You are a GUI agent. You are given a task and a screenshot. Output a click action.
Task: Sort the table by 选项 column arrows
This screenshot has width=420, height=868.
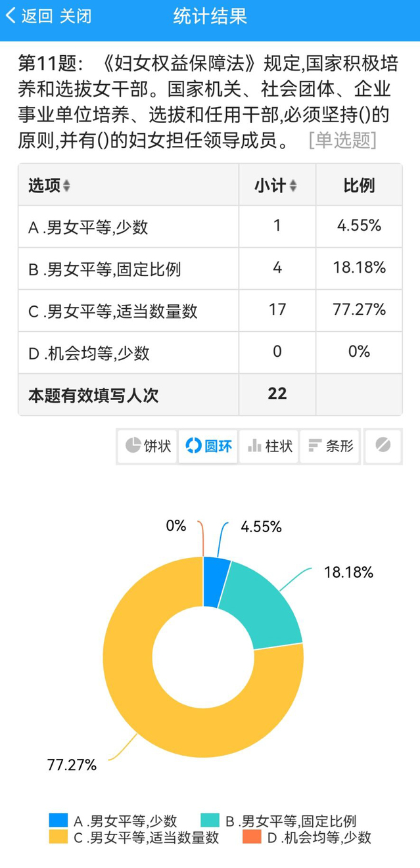(66, 186)
